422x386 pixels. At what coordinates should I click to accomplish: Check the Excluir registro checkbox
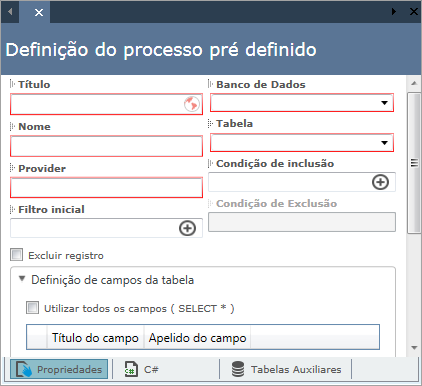[17, 255]
